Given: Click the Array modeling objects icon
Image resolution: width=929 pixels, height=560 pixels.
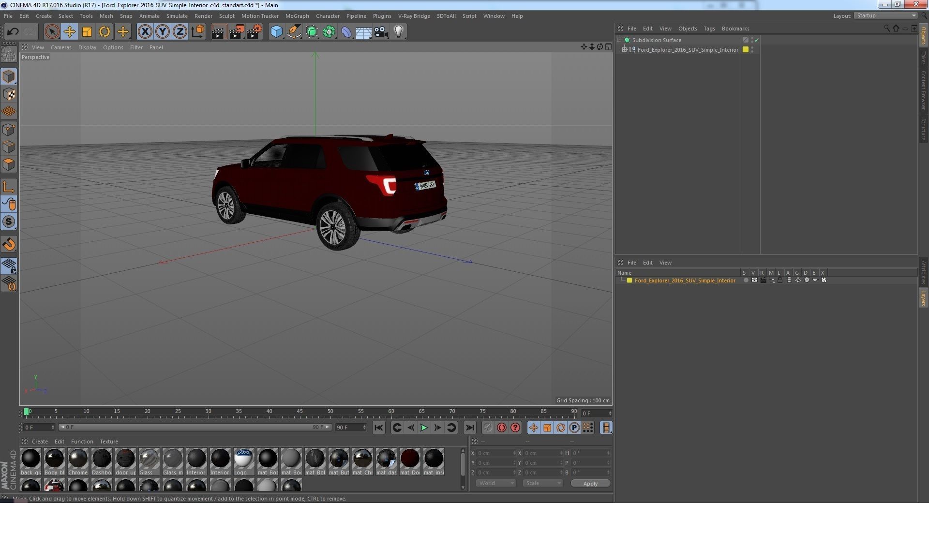Looking at the screenshot, I should pyautogui.click(x=329, y=32).
